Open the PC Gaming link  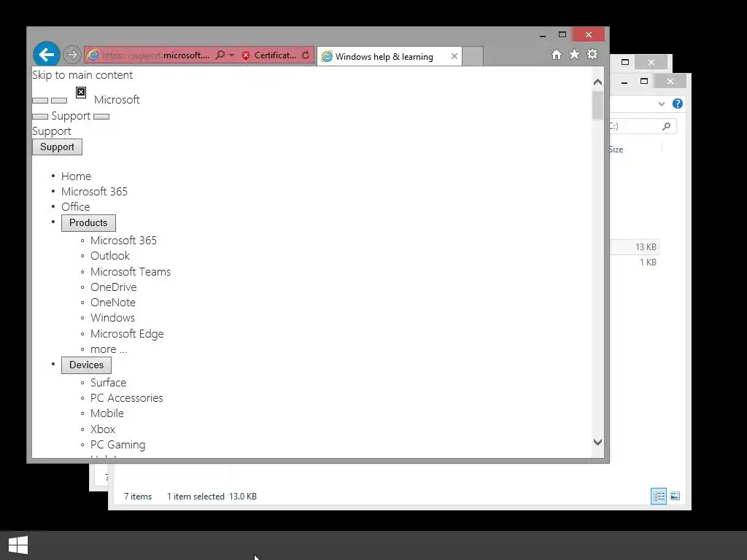tap(118, 445)
